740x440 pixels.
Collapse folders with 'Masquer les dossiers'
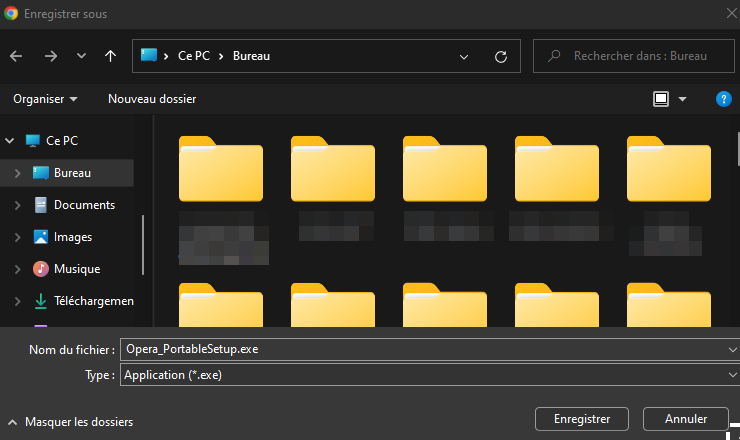(x=71, y=422)
